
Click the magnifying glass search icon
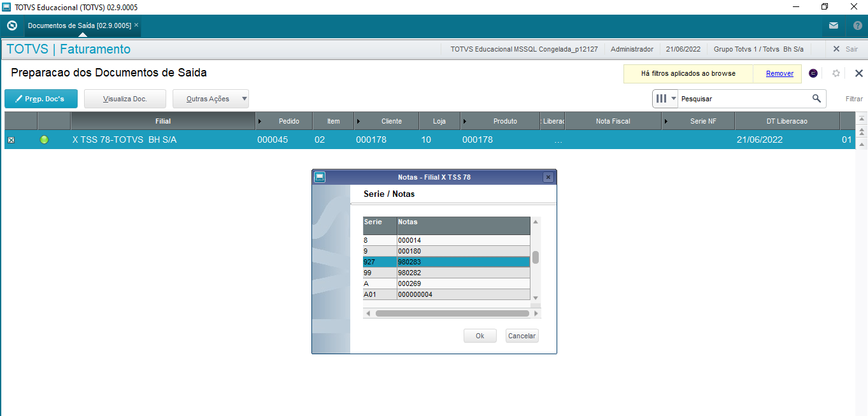(816, 99)
